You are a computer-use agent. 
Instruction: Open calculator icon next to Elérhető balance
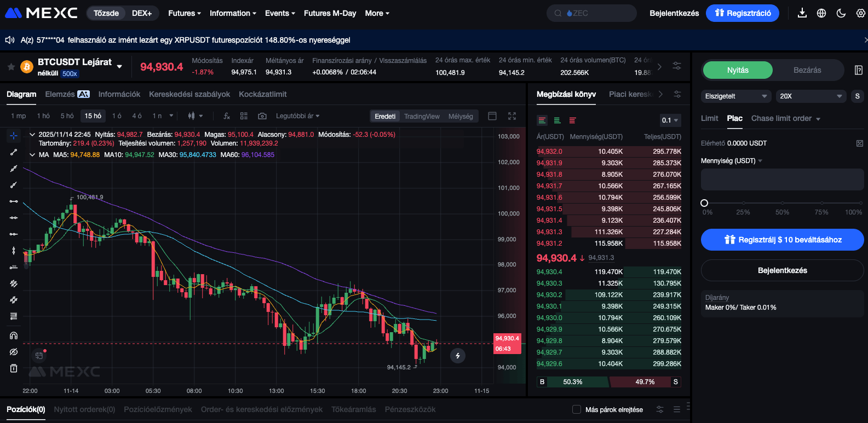(x=860, y=143)
